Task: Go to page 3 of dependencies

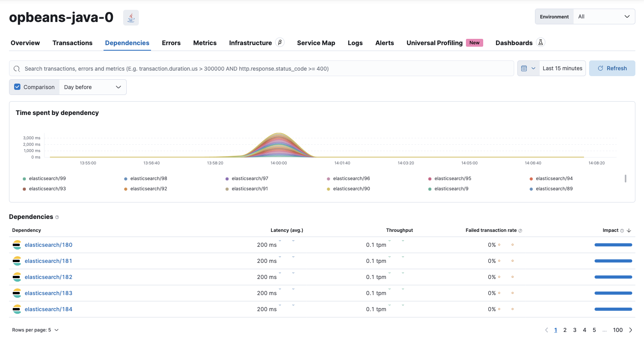Action: [x=575, y=330]
